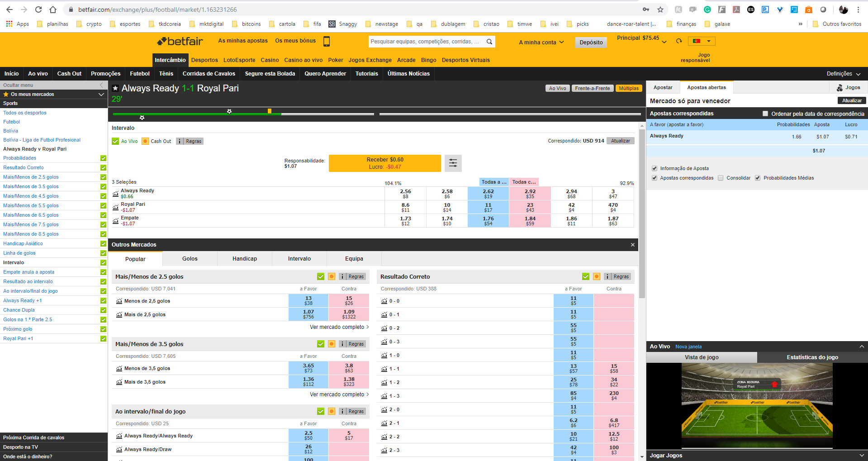Viewport: 868px width, 461px height.
Task: Click Atualizar button in bet slip
Action: [852, 100]
